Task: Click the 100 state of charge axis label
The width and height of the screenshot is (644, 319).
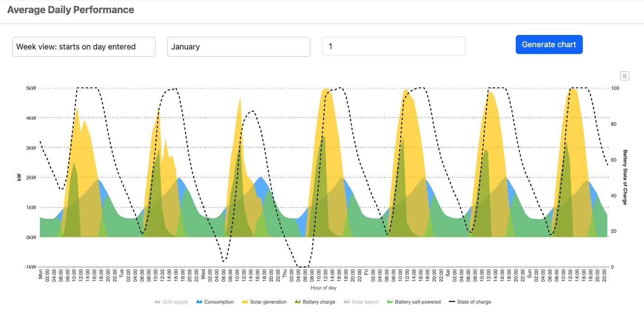Action: pyautogui.click(x=615, y=88)
